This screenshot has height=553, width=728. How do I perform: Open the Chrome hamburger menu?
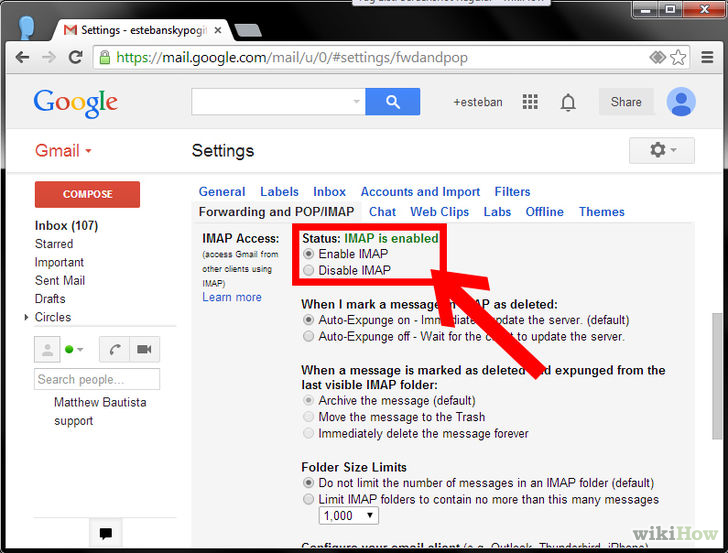click(707, 57)
